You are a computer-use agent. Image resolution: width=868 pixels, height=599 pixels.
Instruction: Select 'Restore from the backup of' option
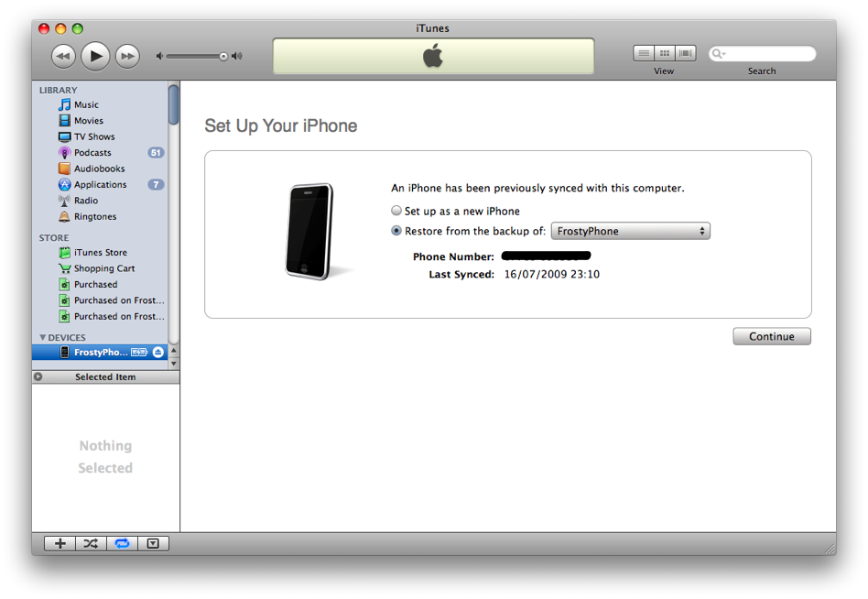[x=396, y=231]
